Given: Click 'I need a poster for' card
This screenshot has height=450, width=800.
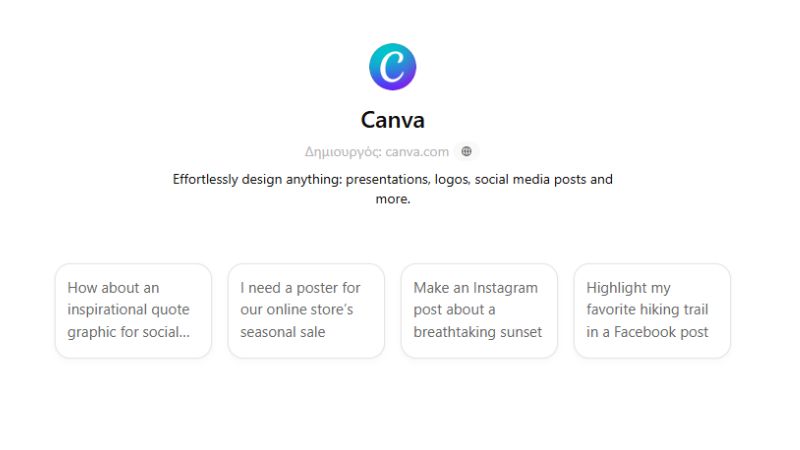Looking at the screenshot, I should click(306, 311).
